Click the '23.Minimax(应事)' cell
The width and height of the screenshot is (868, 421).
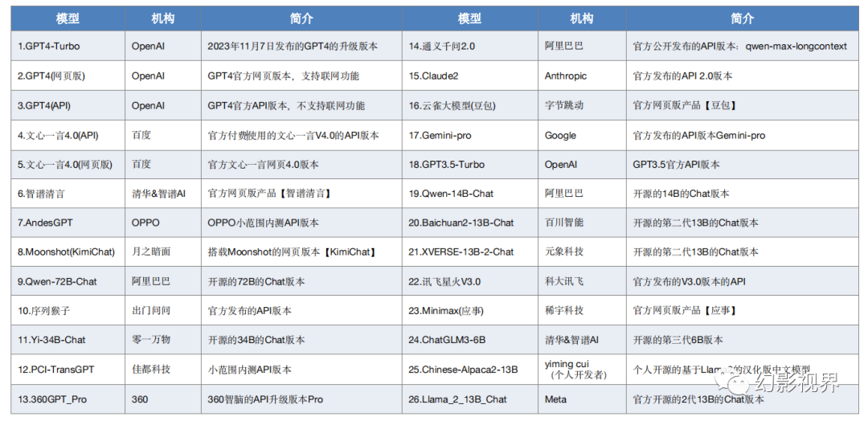coord(470,311)
